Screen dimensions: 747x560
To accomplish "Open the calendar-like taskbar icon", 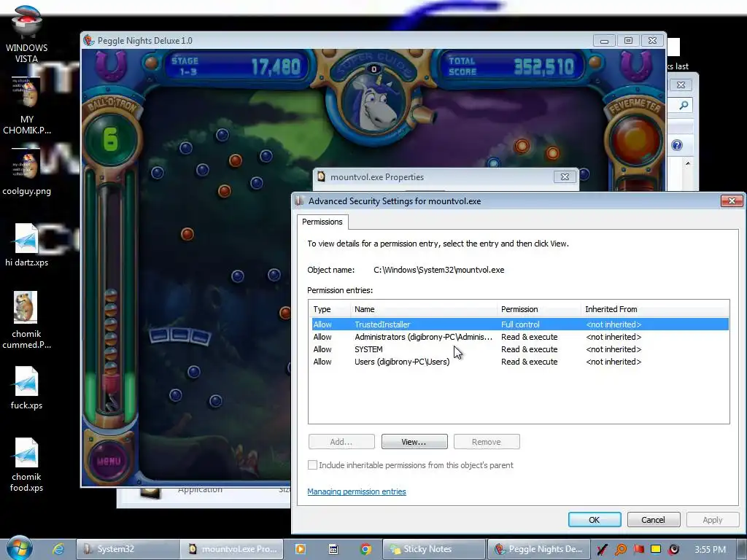I will point(333,549).
